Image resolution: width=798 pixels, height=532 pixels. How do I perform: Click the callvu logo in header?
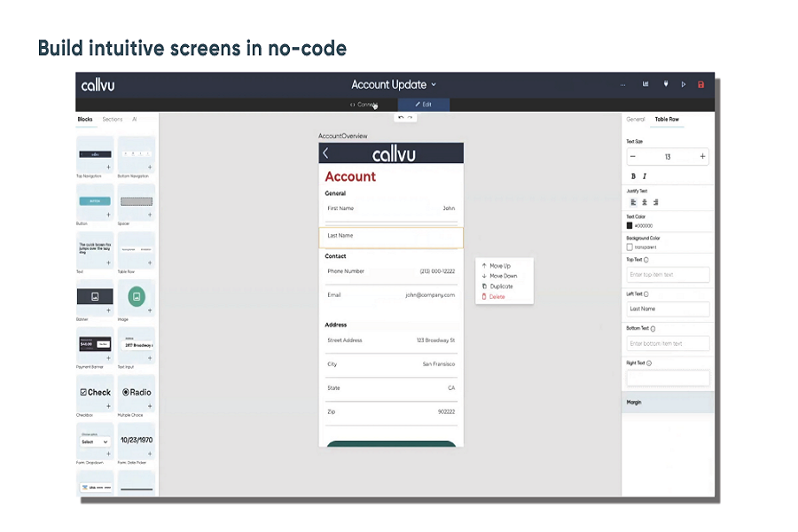pyautogui.click(x=98, y=85)
